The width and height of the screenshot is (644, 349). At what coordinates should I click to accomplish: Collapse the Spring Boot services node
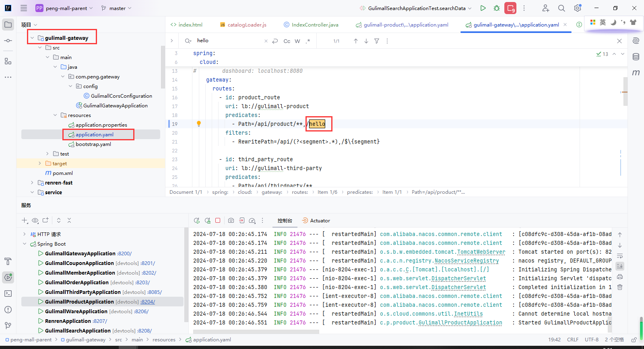pyautogui.click(x=25, y=244)
